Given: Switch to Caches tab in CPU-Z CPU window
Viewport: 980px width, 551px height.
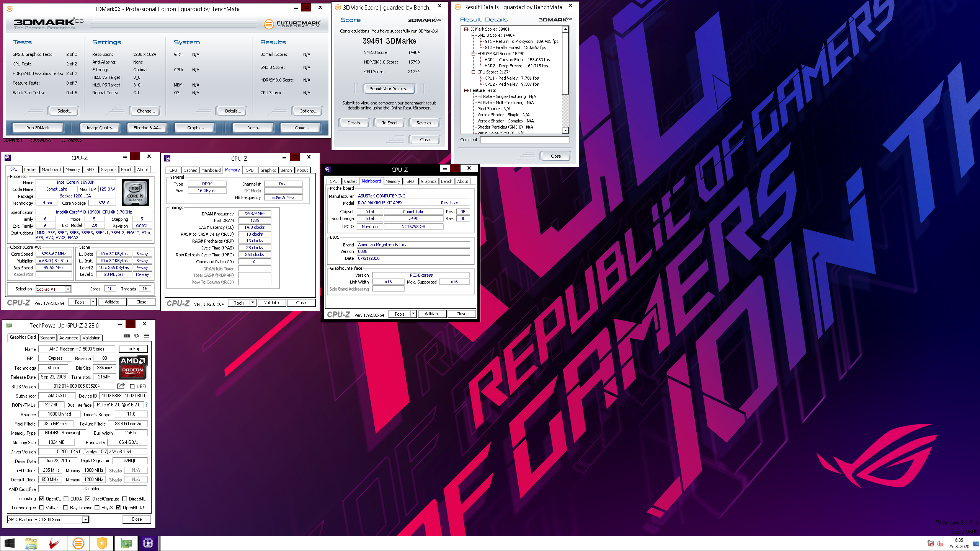Looking at the screenshot, I should click(x=30, y=170).
